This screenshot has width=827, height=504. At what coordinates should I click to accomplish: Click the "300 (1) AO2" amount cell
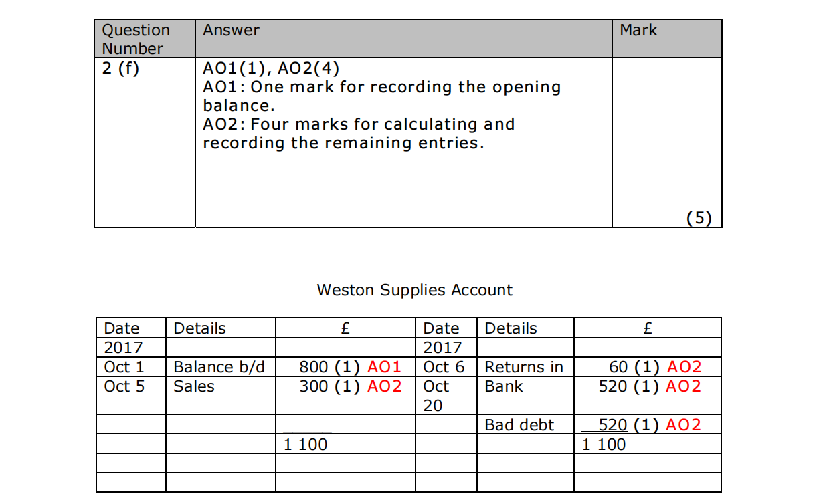tap(350, 386)
